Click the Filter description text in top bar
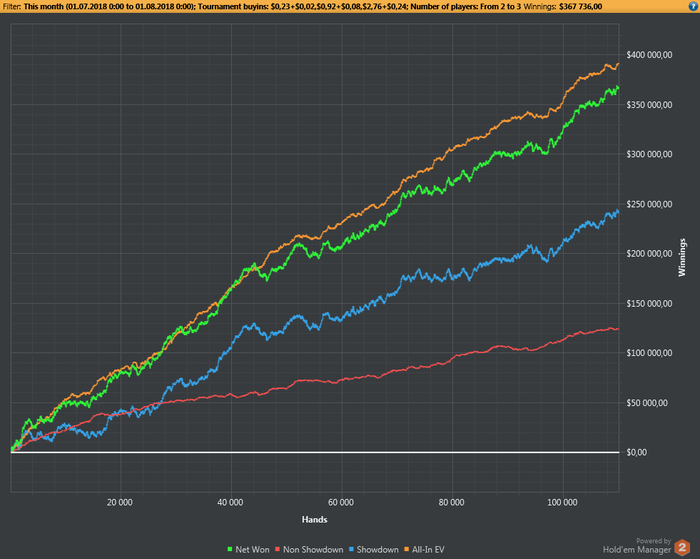Screen dimensions: 700x559 point(262,7)
